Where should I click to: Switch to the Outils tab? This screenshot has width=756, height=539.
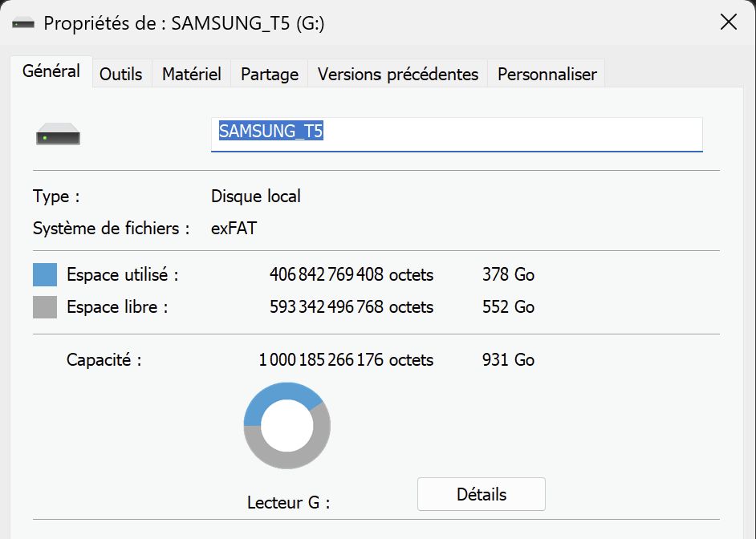click(x=120, y=73)
